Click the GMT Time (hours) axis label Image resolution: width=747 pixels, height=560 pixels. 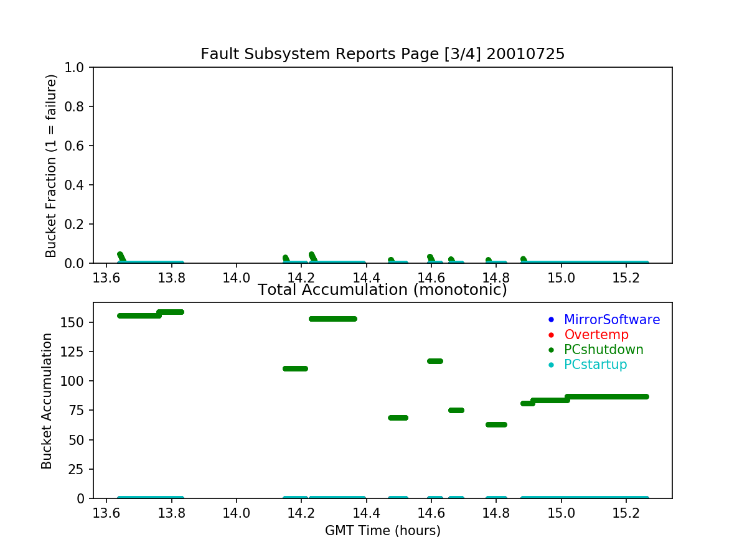coord(382,531)
